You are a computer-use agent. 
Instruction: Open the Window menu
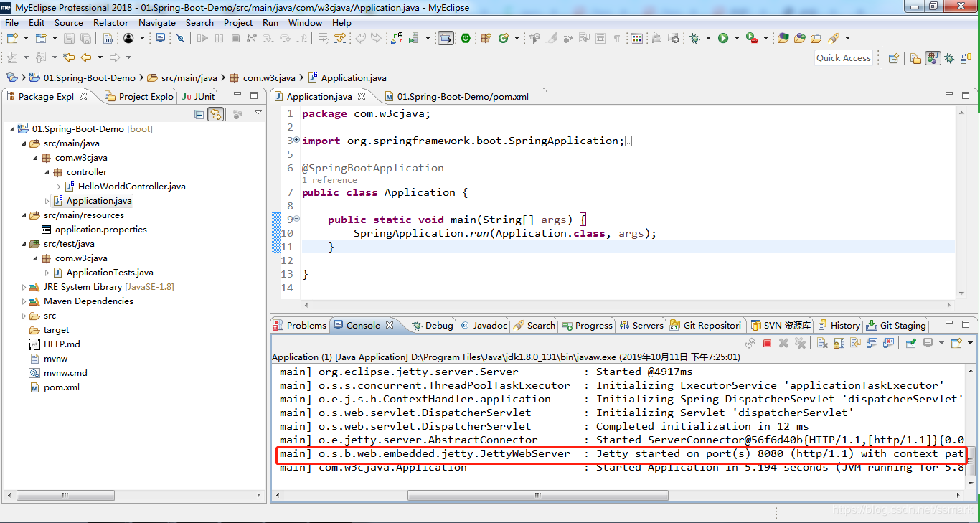[305, 22]
